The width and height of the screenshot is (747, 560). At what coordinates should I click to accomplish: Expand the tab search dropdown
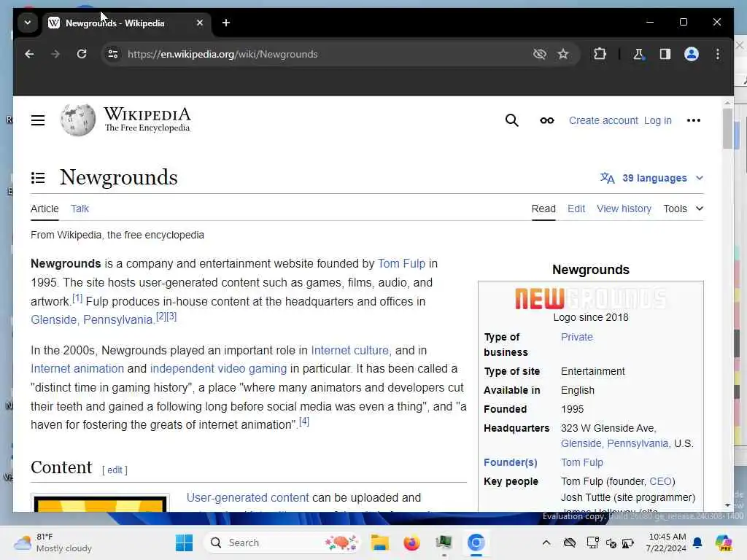coord(28,23)
